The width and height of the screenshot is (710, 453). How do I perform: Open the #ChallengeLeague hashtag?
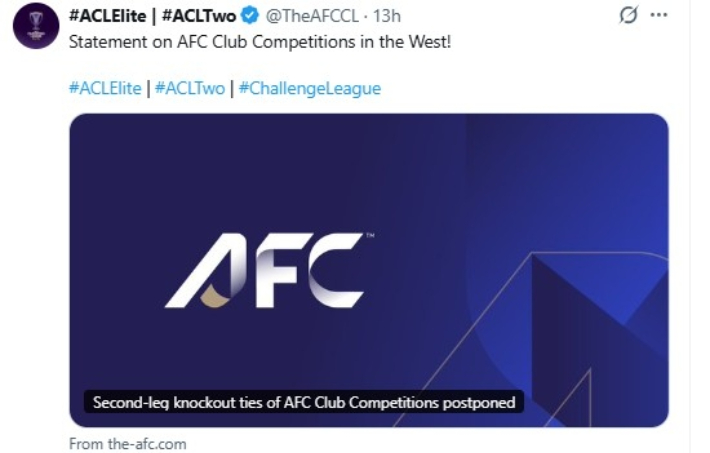point(309,88)
